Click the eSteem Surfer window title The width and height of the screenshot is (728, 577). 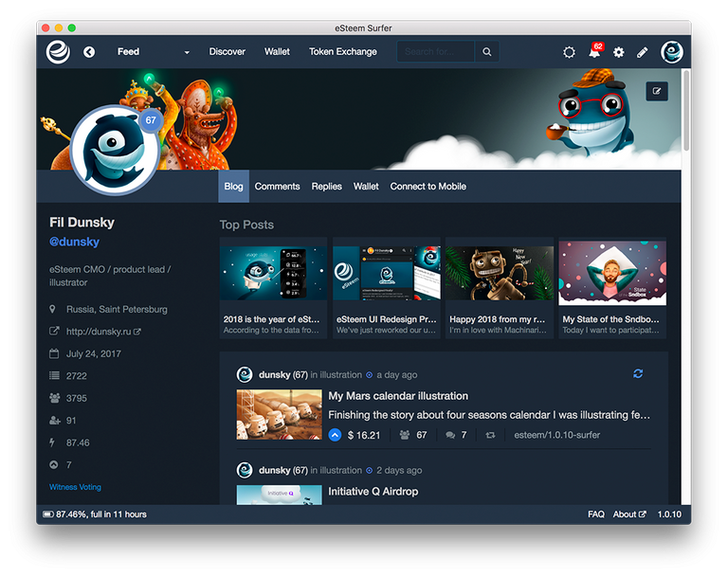(364, 27)
